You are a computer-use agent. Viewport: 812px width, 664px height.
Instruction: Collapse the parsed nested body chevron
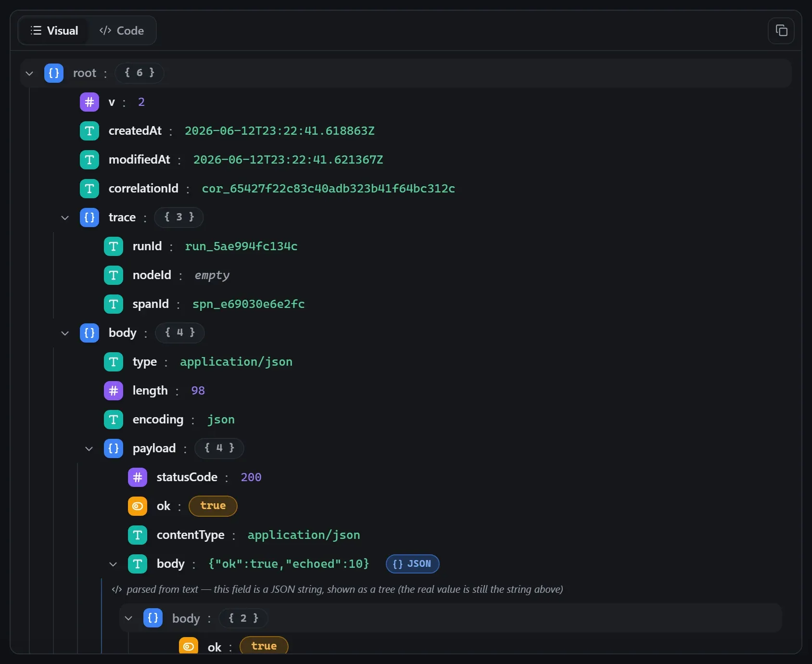128,618
